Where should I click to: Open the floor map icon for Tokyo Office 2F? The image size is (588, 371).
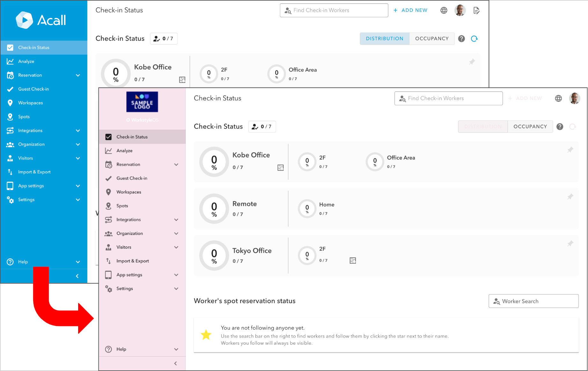pos(353,261)
